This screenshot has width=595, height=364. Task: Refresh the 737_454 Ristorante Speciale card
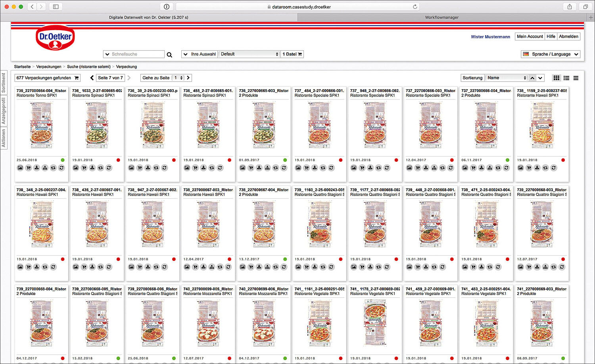click(x=331, y=168)
